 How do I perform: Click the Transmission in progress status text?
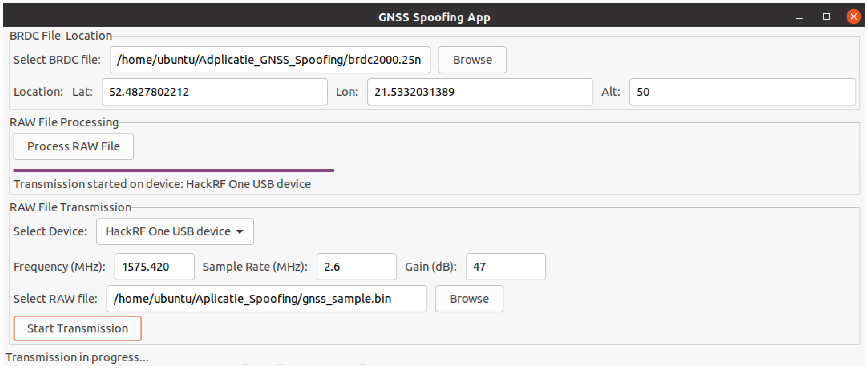[77, 357]
